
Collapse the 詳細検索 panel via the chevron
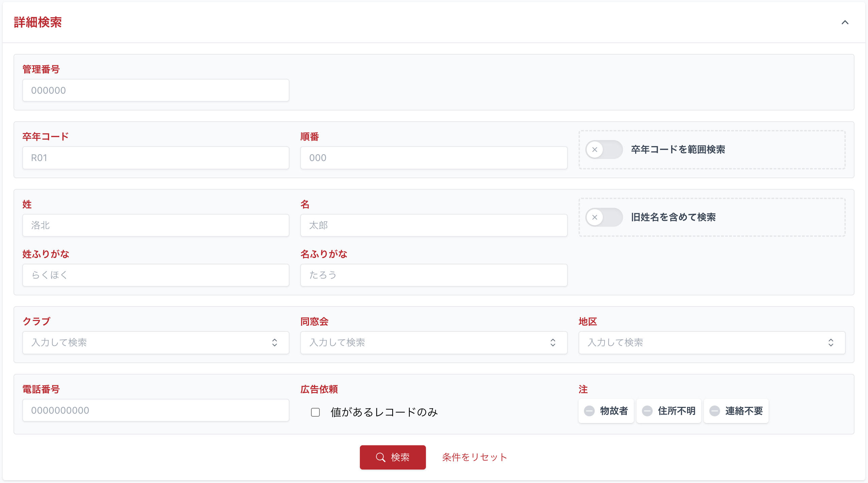click(845, 23)
